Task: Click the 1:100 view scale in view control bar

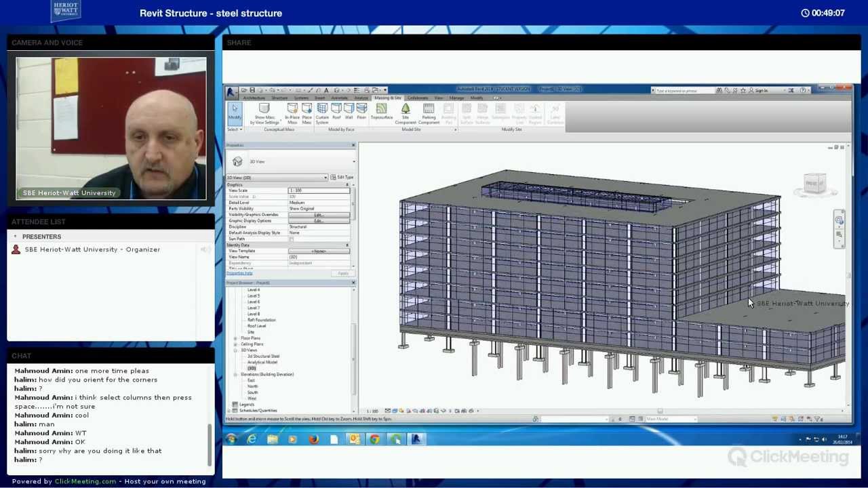Action: point(372,411)
